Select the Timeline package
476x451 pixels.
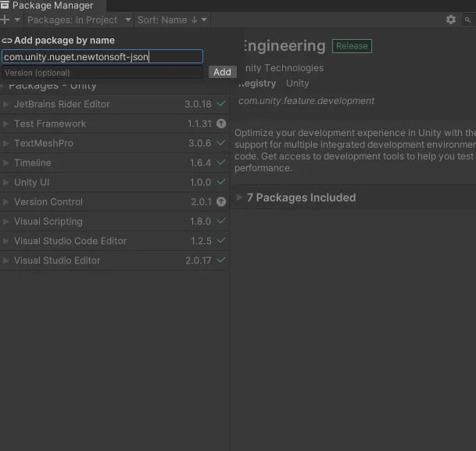click(114, 163)
